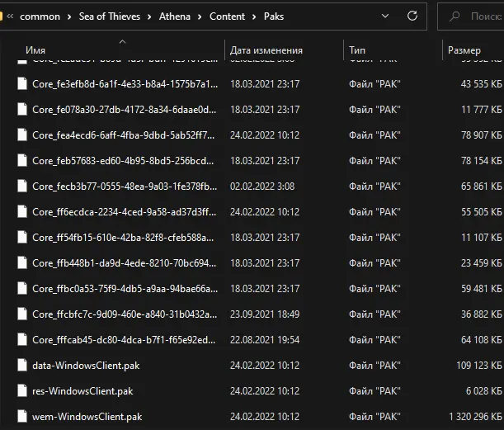Click size value 6 028 КБ

(x=483, y=391)
